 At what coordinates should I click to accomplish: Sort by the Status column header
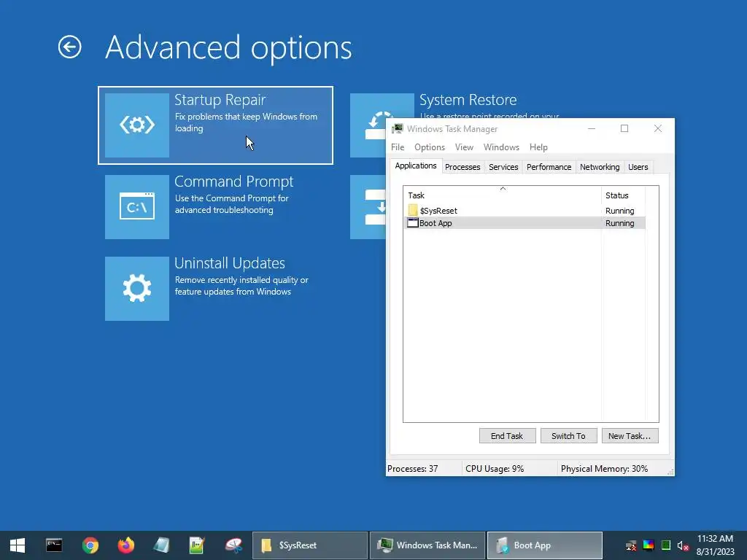click(623, 195)
